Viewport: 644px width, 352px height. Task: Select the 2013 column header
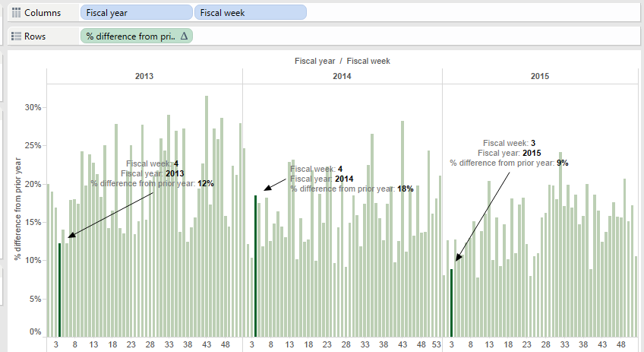click(144, 76)
